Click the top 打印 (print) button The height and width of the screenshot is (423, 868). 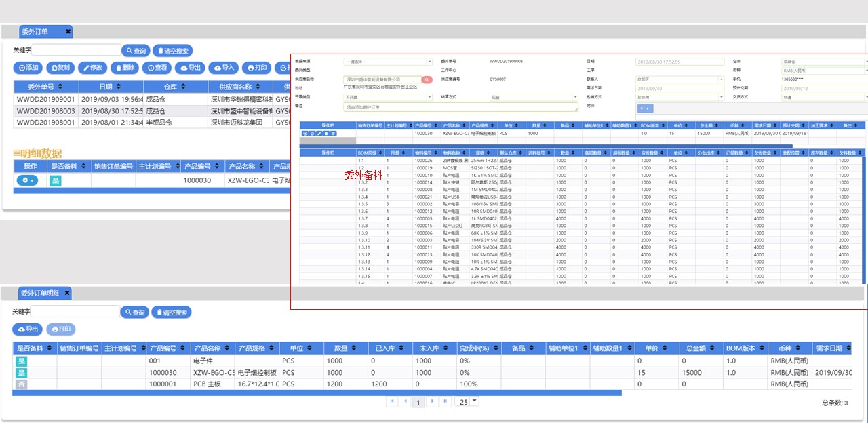(256, 68)
